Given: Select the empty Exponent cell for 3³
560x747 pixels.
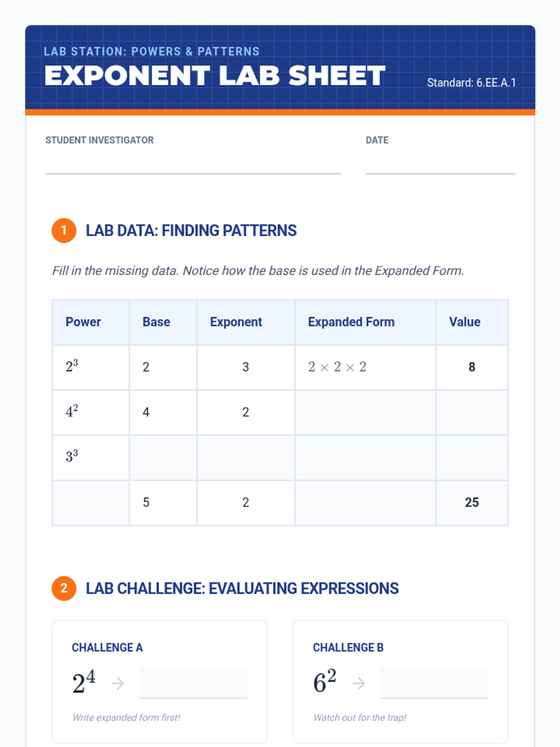Looking at the screenshot, I should point(246,458).
